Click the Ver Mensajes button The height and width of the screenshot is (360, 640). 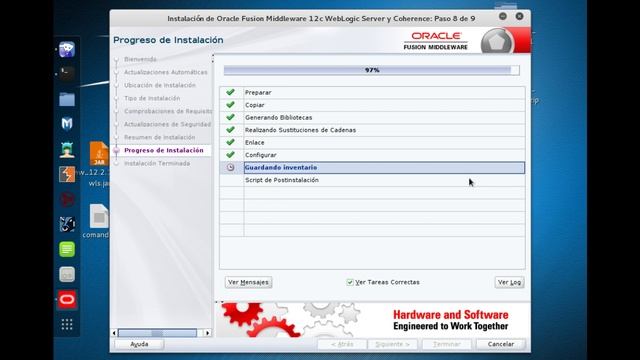(x=248, y=282)
